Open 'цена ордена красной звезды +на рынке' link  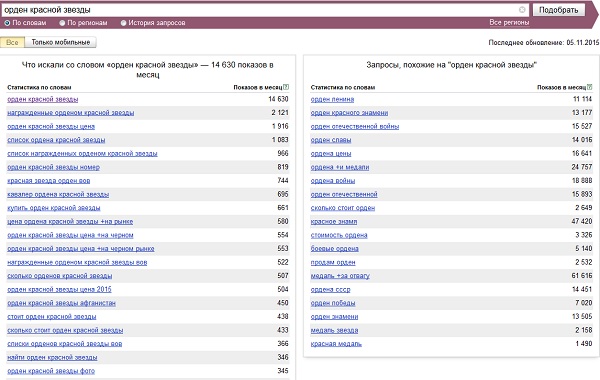coord(70,222)
